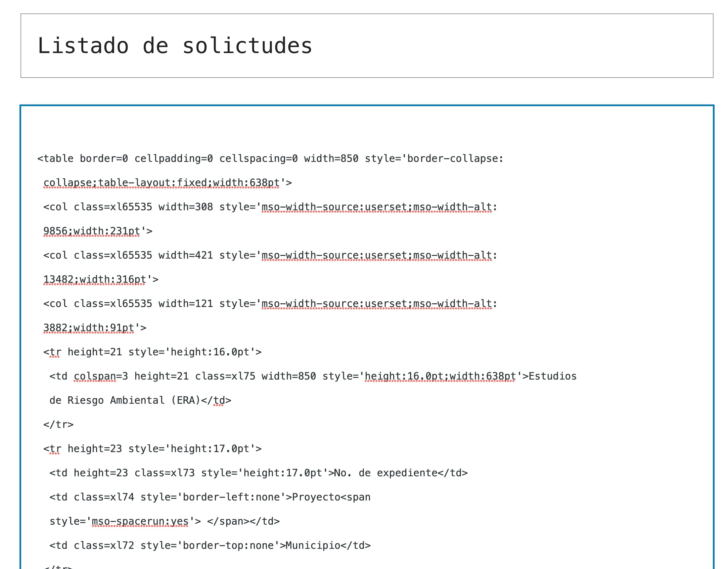Click the underlined 'height:16.0pt;width:638pt' style text
The image size is (728, 569).
(x=440, y=376)
